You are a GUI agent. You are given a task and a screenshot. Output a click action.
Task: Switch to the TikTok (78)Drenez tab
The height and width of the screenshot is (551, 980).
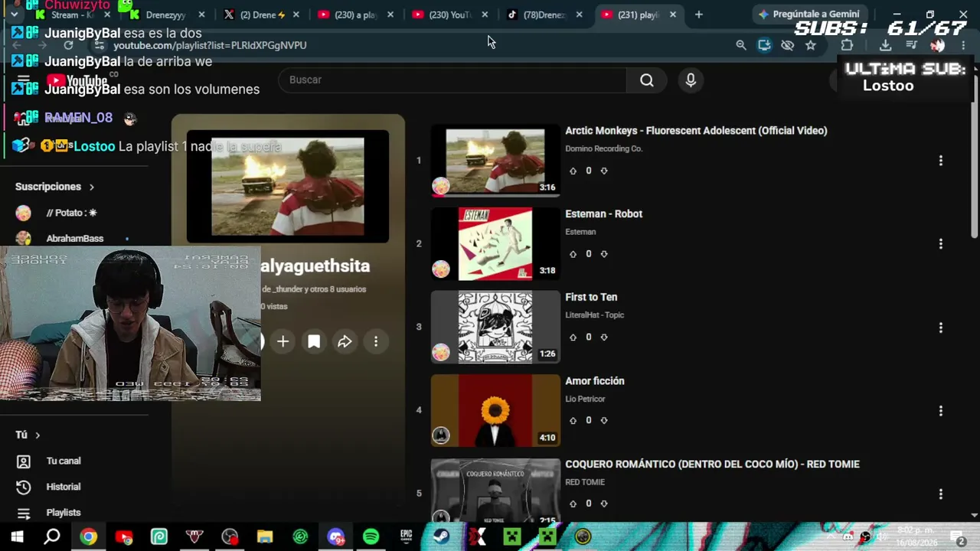click(x=542, y=15)
